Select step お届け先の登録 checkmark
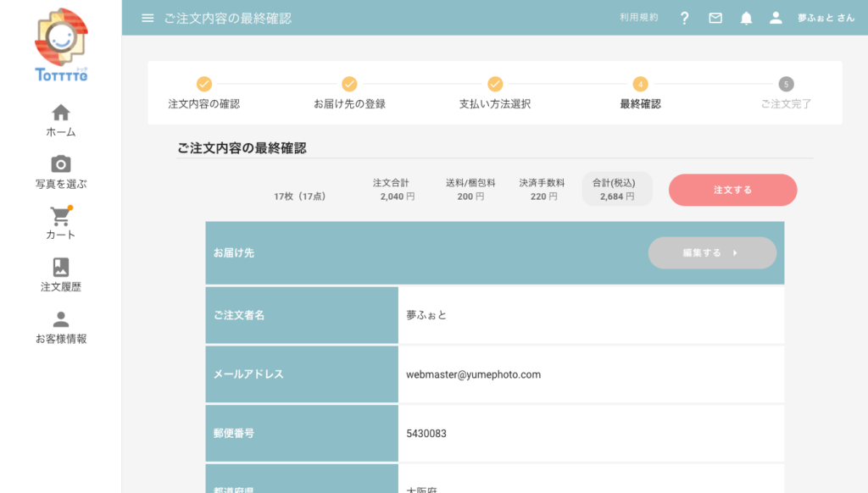Viewport: 868px width, 493px height. click(349, 84)
